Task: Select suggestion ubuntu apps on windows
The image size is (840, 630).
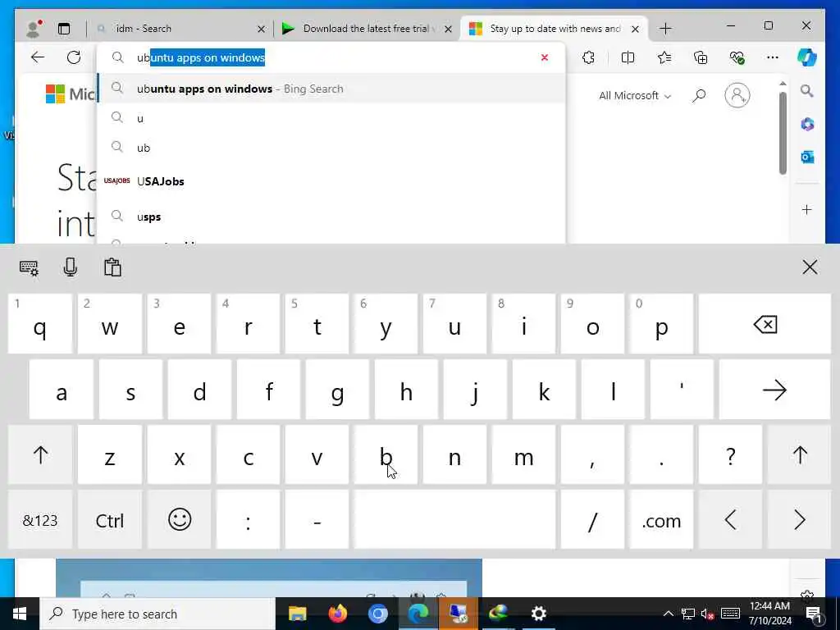Action: [331, 89]
